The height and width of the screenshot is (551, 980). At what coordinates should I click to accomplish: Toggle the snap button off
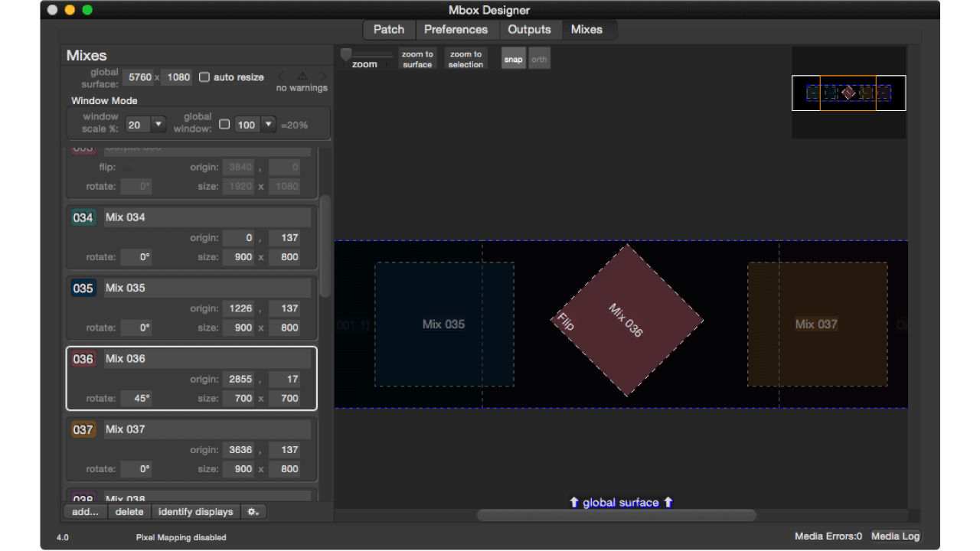513,59
